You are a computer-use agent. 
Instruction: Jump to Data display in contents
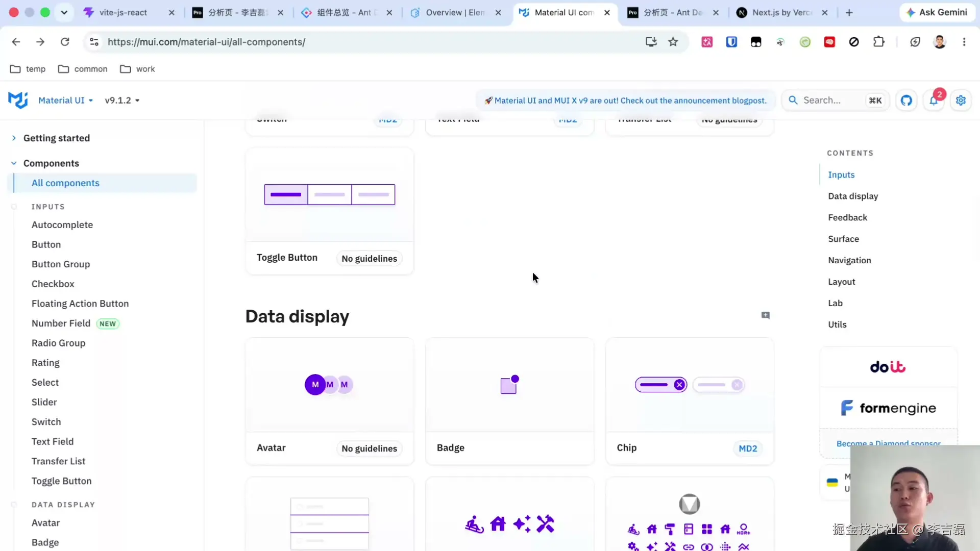pos(853,196)
